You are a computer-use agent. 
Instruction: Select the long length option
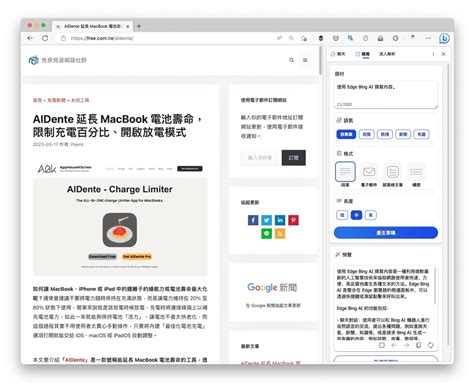coord(371,215)
